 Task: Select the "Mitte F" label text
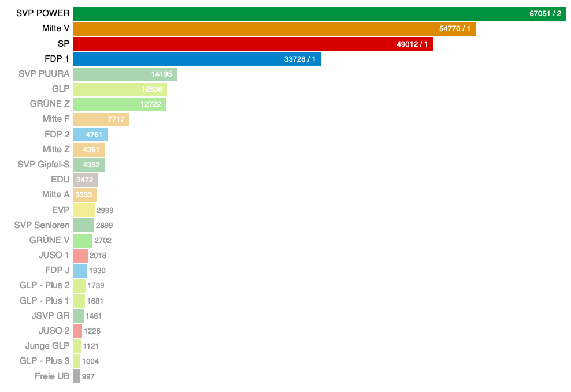point(56,119)
